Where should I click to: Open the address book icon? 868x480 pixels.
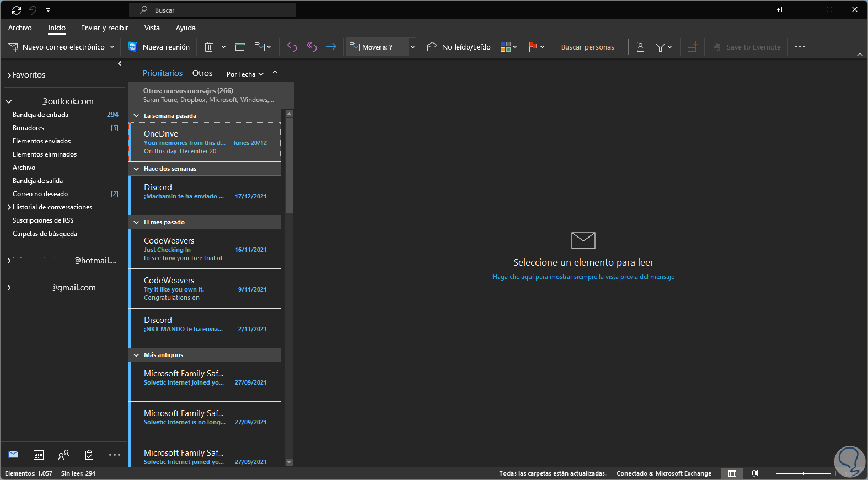[x=640, y=47]
